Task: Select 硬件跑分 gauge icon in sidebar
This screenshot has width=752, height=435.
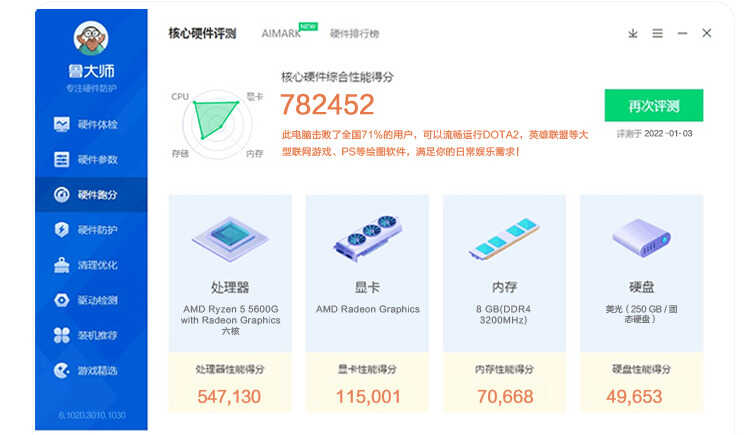Action: coord(61,195)
